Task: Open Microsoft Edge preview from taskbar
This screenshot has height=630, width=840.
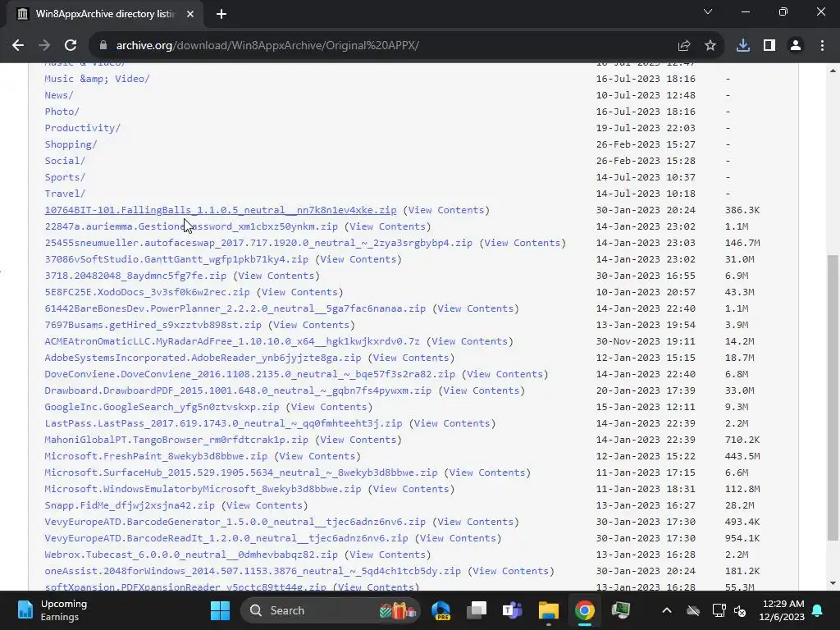Action: 441,610
